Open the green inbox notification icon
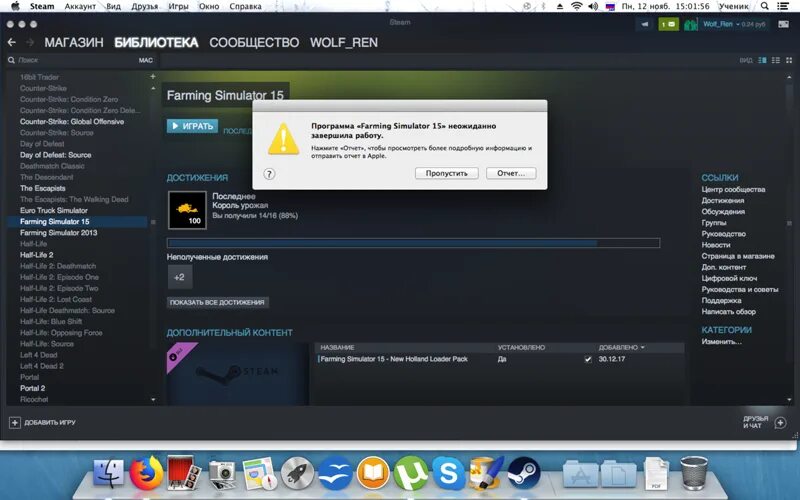Image resolution: width=800 pixels, height=500 pixels. (668, 24)
